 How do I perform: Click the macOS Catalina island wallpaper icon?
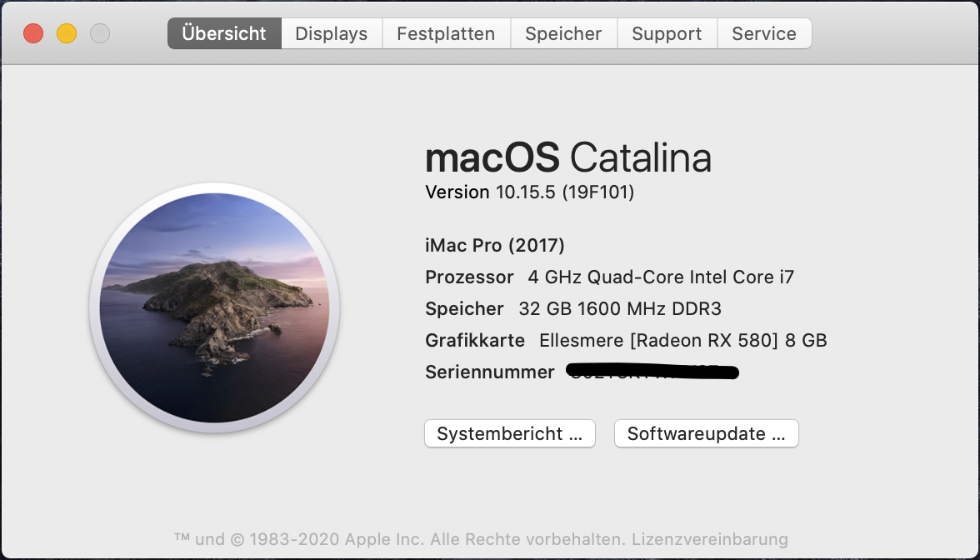pos(214,308)
